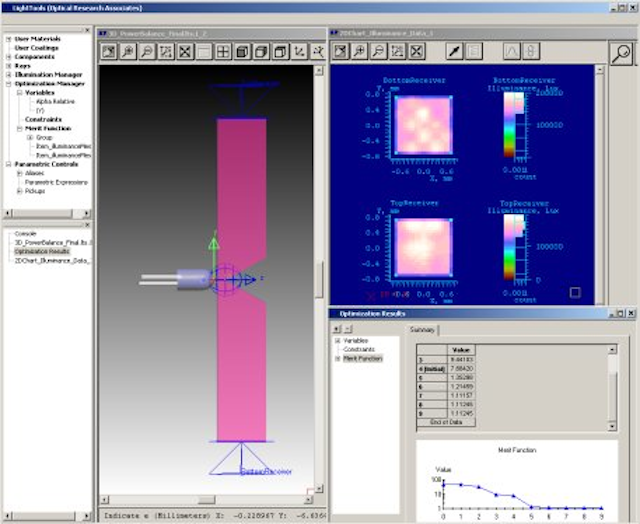Click 3D view horizontal scrollbar thumb

tap(207, 500)
